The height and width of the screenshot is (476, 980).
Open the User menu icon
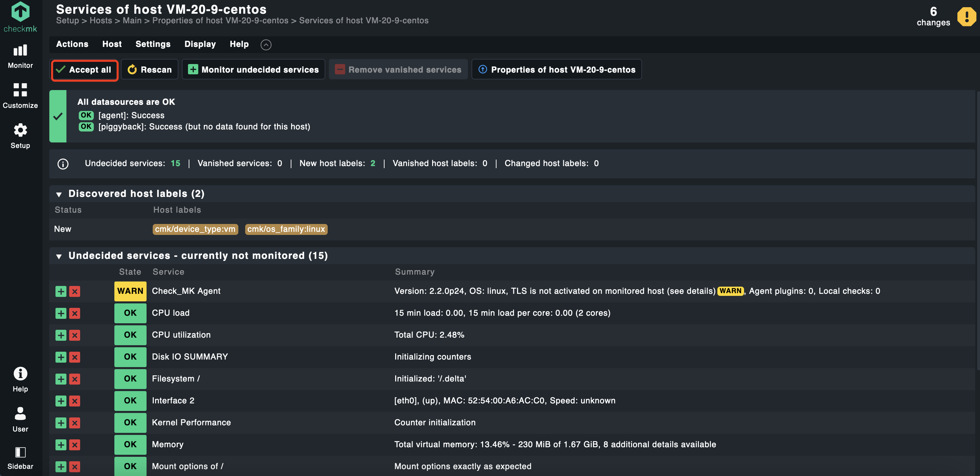click(x=20, y=414)
